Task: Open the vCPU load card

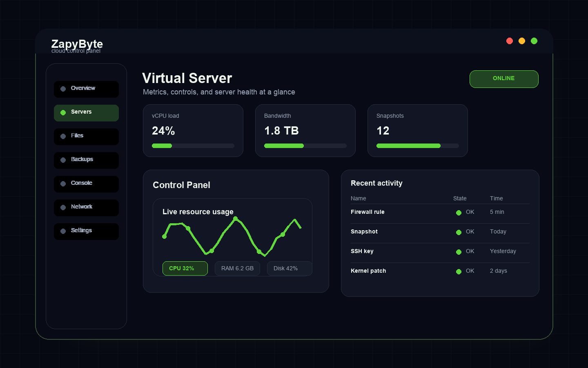Action: coord(193,130)
